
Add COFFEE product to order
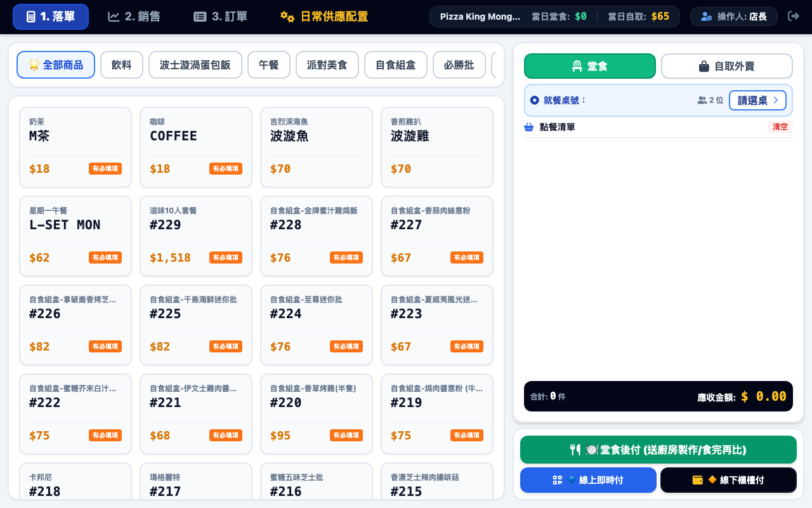(x=196, y=147)
